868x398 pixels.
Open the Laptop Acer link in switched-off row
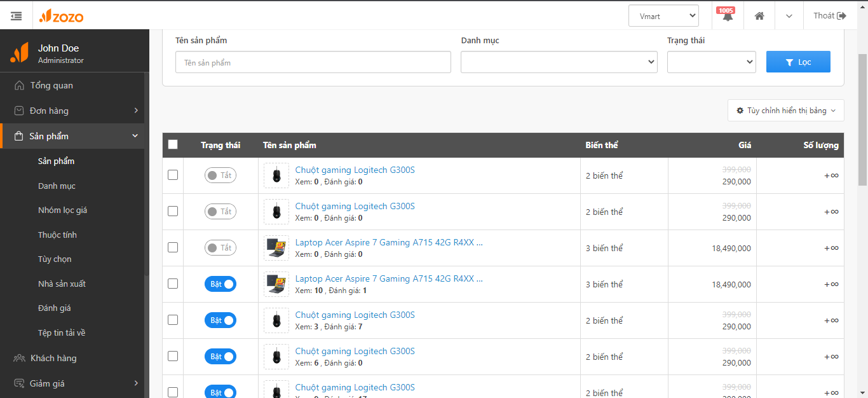click(389, 242)
